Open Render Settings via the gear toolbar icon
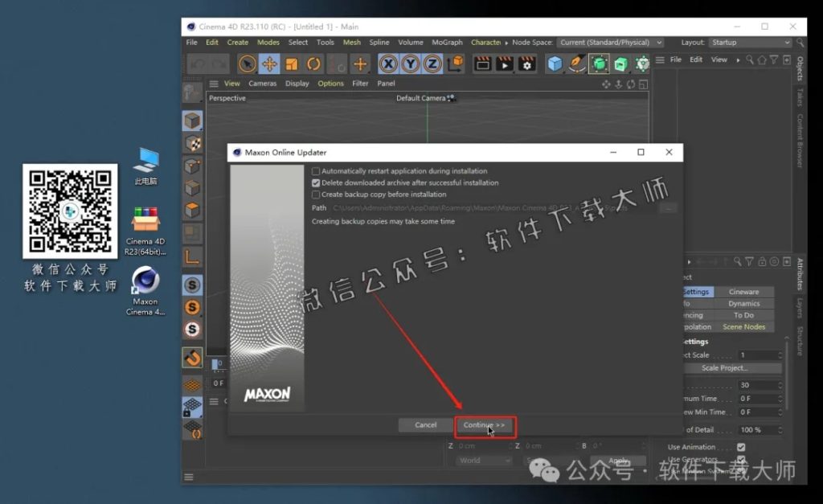This screenshot has width=823, height=504. 528,64
